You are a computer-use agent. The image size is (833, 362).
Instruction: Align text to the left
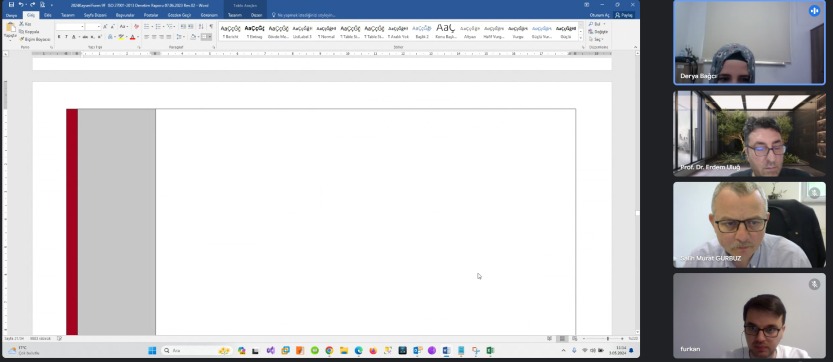click(x=147, y=37)
